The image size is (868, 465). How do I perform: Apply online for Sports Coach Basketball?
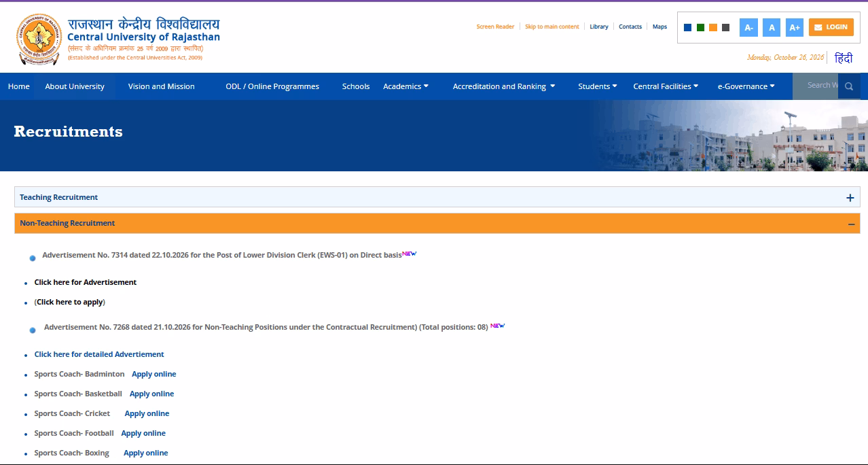pyautogui.click(x=152, y=394)
